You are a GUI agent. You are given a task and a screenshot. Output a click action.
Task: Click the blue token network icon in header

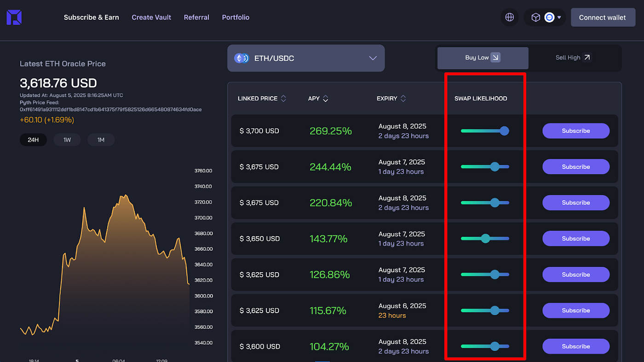(x=549, y=17)
